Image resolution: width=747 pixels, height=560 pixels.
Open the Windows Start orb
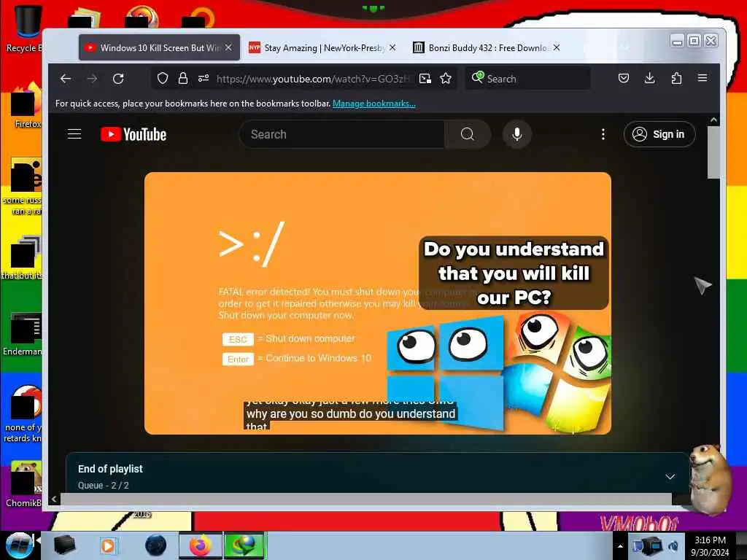point(19,545)
